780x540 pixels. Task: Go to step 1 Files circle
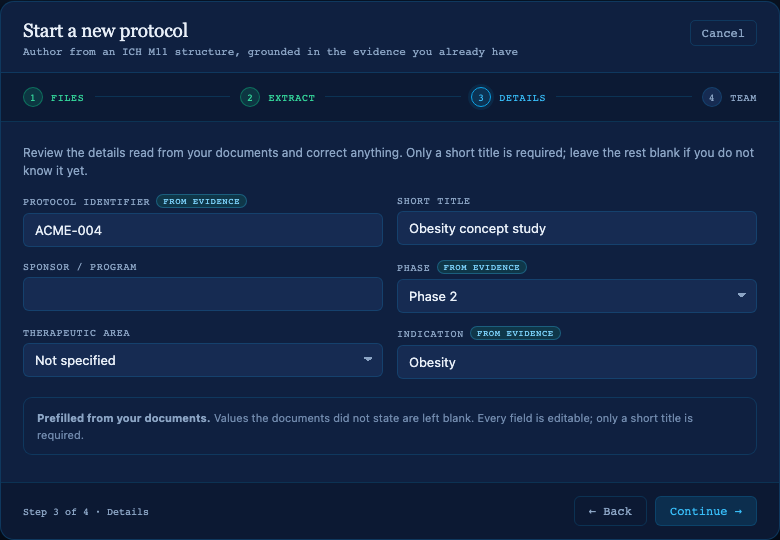(33, 97)
